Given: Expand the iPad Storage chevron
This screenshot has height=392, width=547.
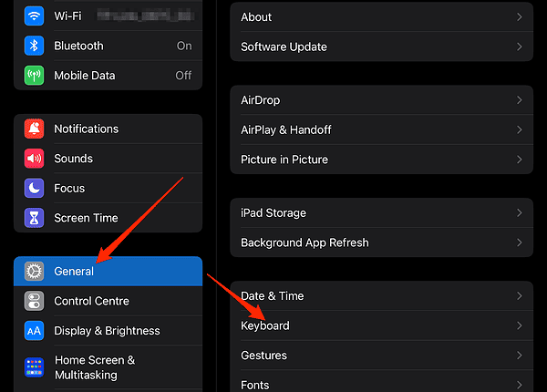Looking at the screenshot, I should (x=519, y=212).
